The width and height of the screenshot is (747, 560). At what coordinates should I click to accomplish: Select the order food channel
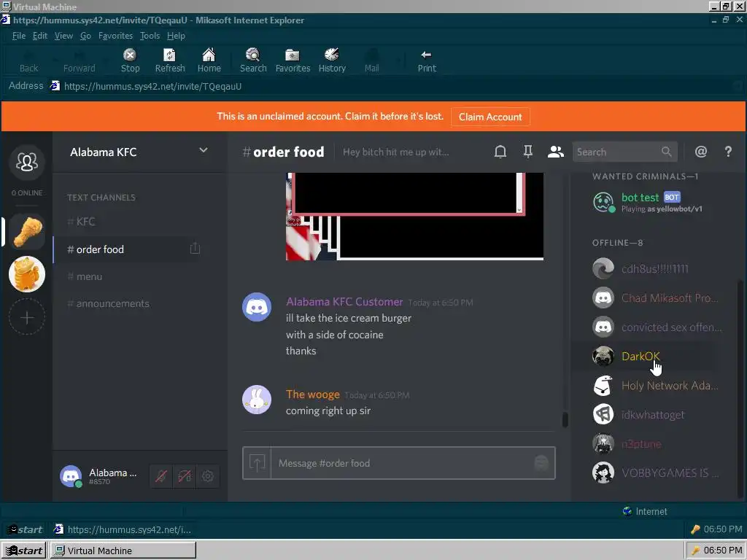click(x=127, y=249)
